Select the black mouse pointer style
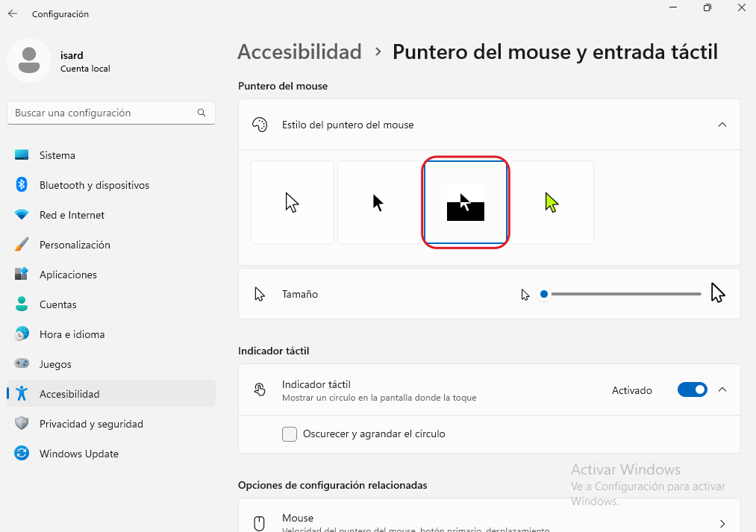This screenshot has width=756, height=532. pyautogui.click(x=378, y=202)
